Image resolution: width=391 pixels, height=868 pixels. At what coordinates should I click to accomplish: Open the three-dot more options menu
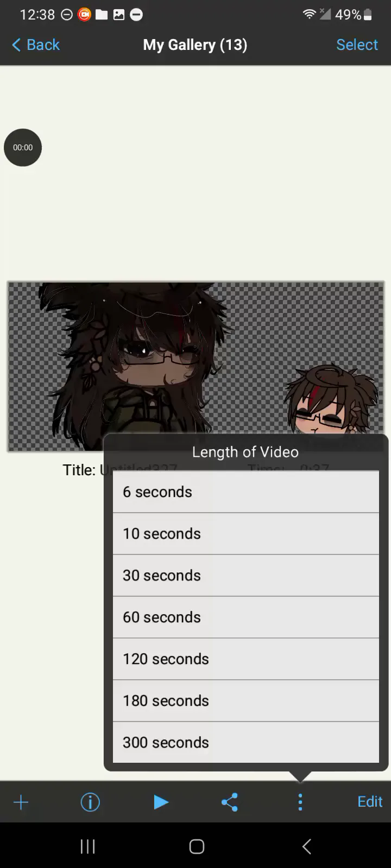click(300, 802)
